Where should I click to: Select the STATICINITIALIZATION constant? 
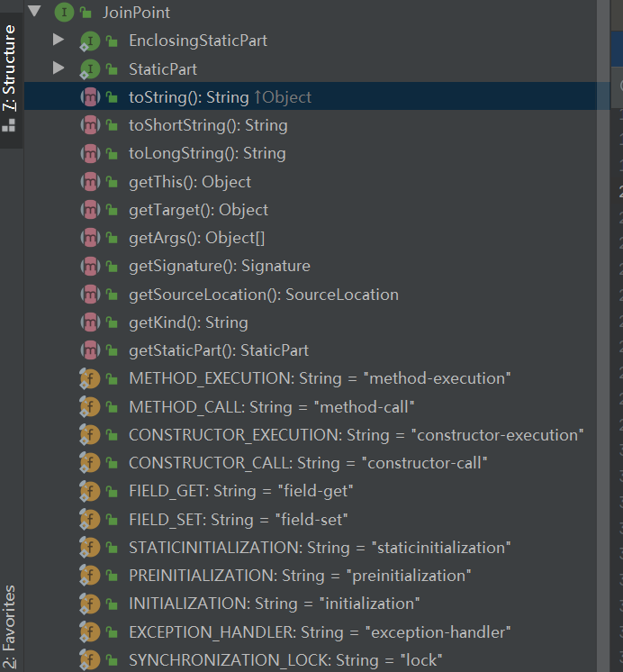(x=320, y=548)
